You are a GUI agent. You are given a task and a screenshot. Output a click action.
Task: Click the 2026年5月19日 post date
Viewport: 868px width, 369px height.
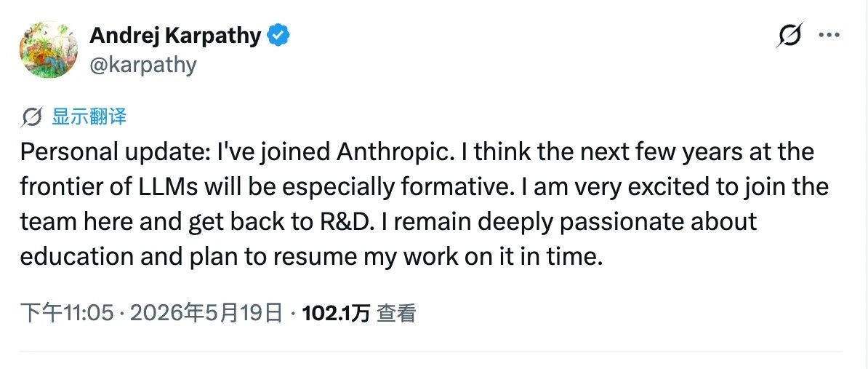[x=206, y=314]
